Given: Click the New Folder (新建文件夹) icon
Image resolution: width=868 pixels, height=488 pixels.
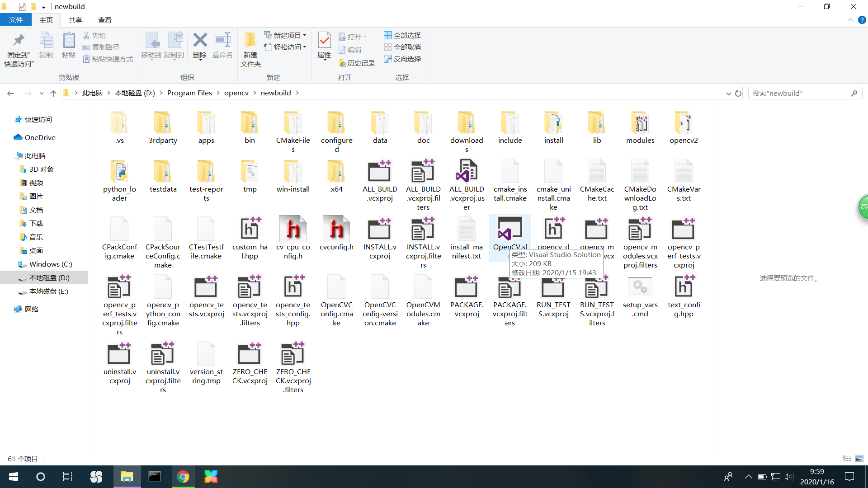Looking at the screenshot, I should [x=250, y=41].
